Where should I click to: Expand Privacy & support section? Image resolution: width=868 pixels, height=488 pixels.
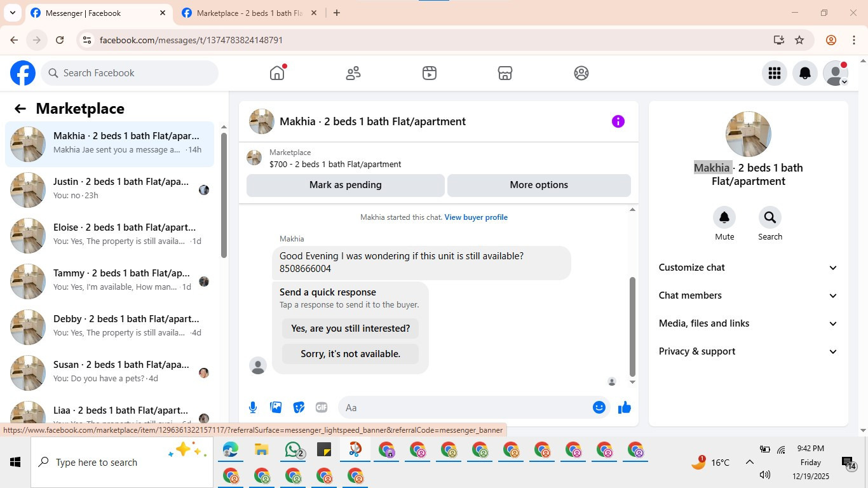[749, 351]
